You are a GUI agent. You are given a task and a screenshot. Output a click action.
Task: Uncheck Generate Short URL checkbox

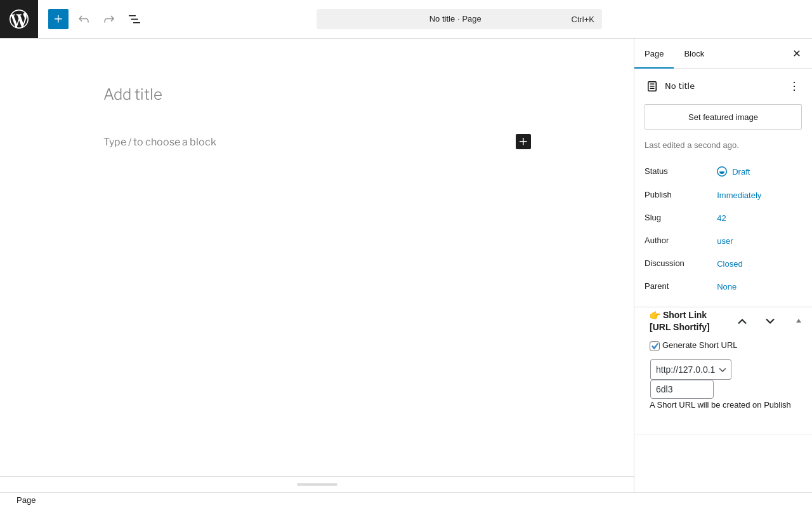pyautogui.click(x=655, y=346)
